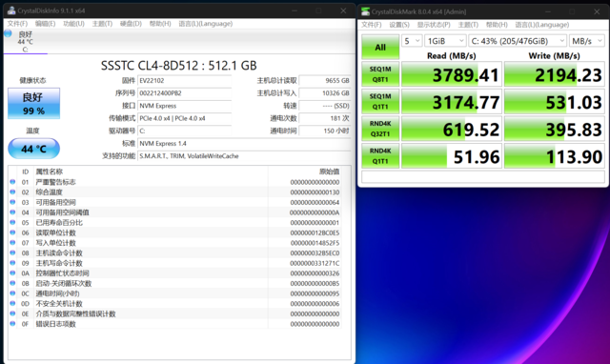Image resolution: width=610 pixels, height=364 pixels.
Task: Open 文件(F) menu in CrystalDiskInfo
Action: point(17,24)
